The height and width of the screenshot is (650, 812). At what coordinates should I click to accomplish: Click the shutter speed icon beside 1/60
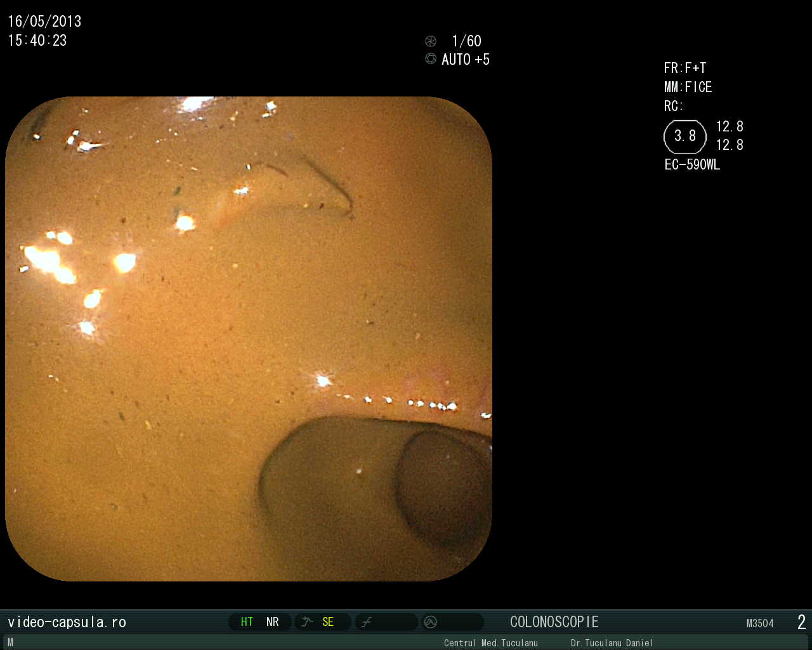tap(431, 41)
